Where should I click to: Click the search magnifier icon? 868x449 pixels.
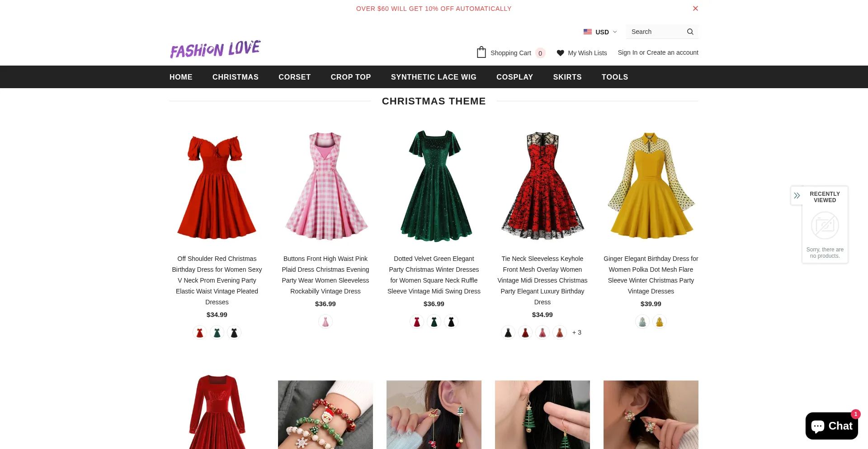(690, 32)
